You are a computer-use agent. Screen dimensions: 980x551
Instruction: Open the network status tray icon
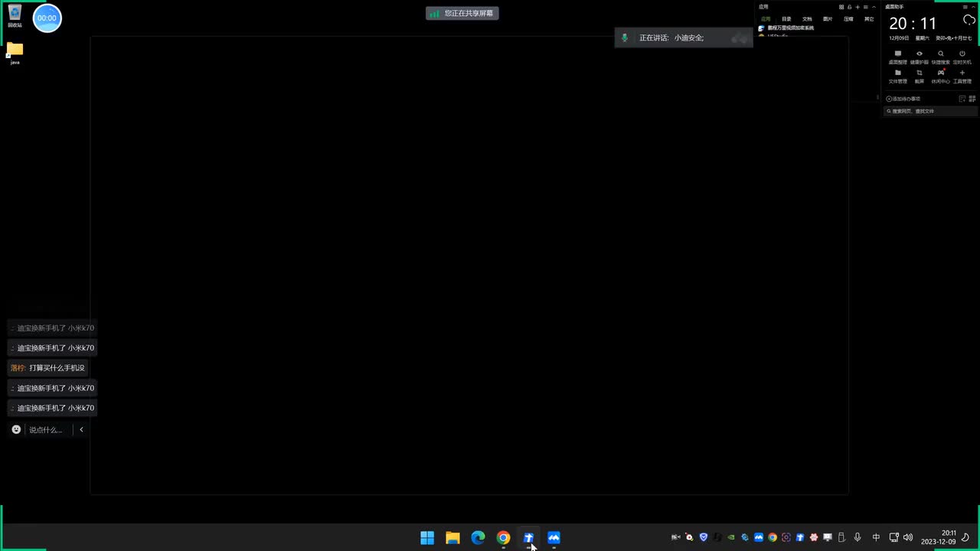coord(894,537)
